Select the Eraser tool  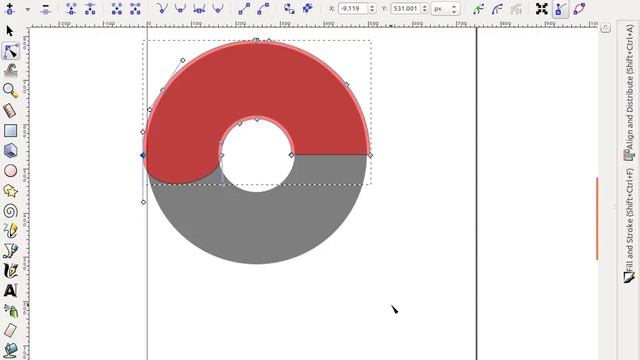pyautogui.click(x=10, y=331)
